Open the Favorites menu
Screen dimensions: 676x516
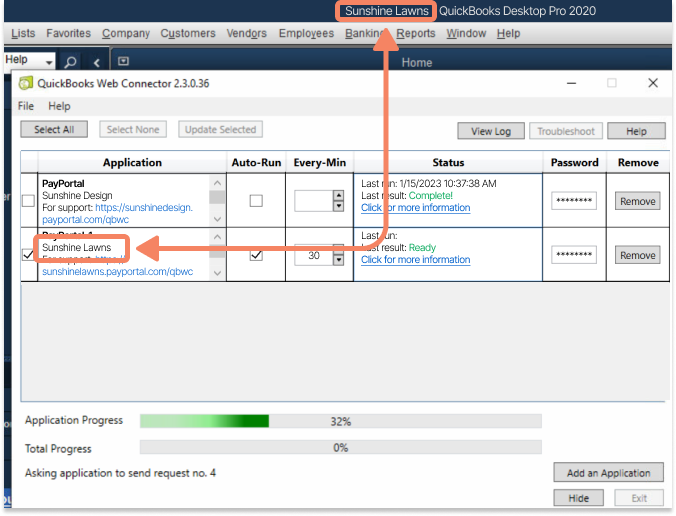69,33
